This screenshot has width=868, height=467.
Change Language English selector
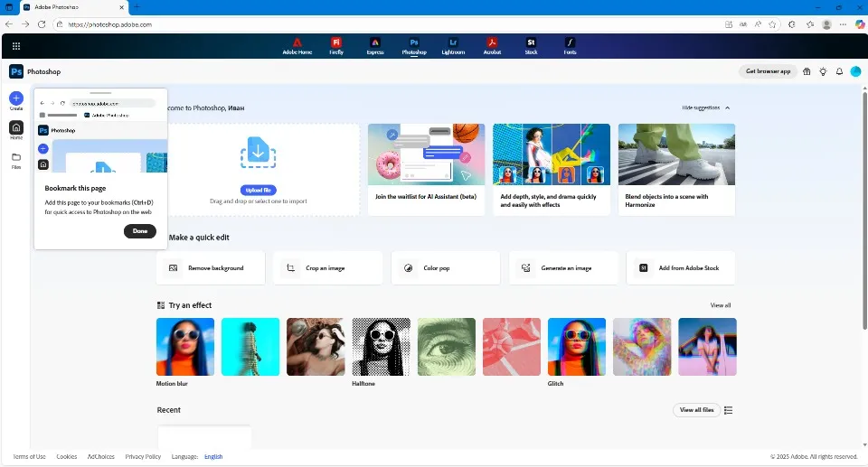pyautogui.click(x=213, y=456)
